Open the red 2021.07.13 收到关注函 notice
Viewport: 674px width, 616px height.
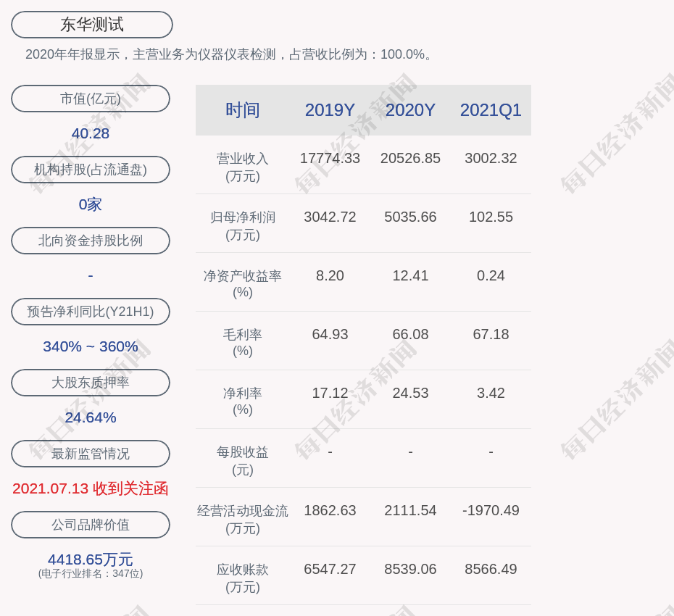(91, 488)
